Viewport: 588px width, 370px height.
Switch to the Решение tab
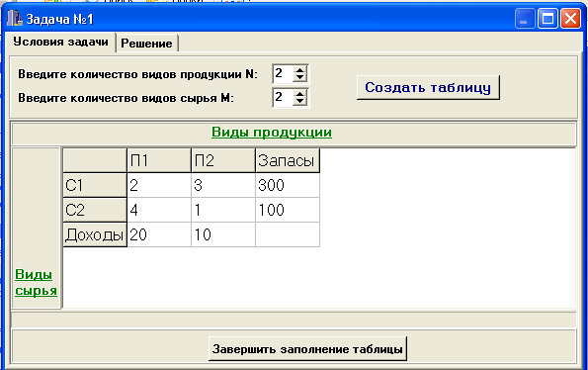click(x=146, y=44)
